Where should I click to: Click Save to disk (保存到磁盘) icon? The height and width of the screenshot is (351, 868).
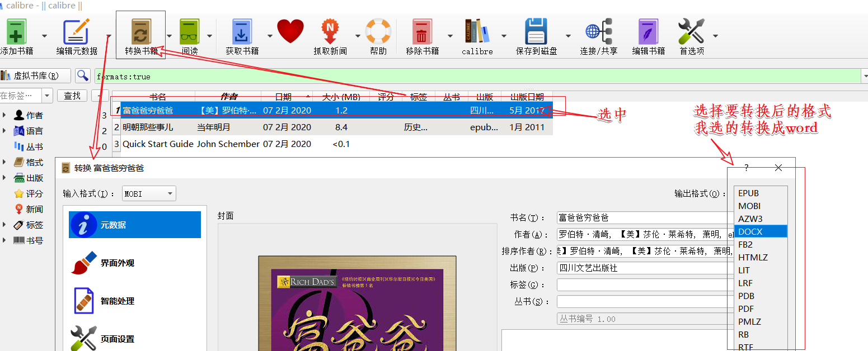[536, 32]
